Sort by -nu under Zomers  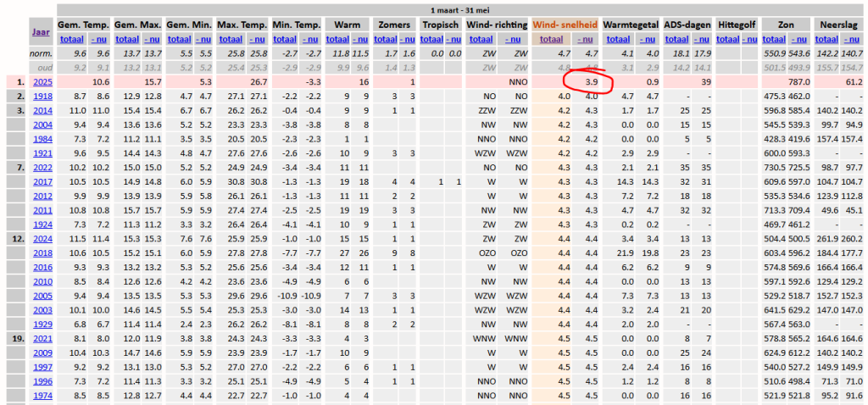point(407,39)
